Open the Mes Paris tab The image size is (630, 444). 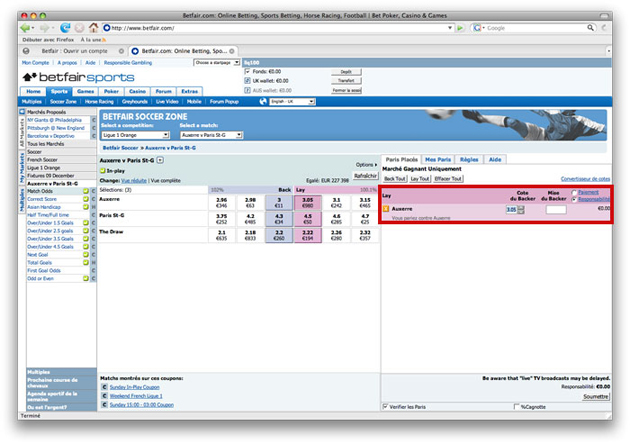point(438,160)
